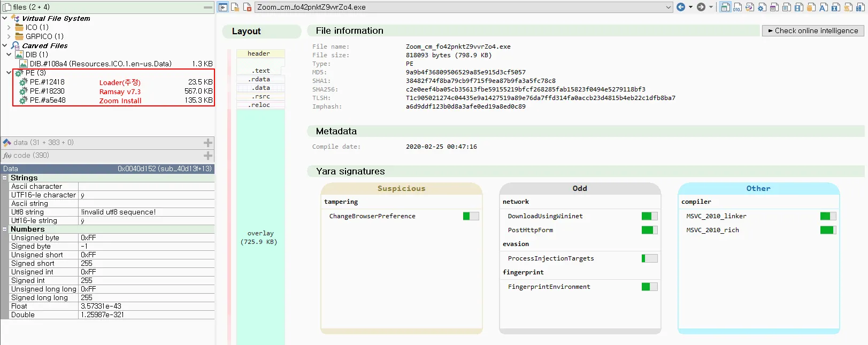Collapse the Strings group
868x345 pixels.
point(5,178)
